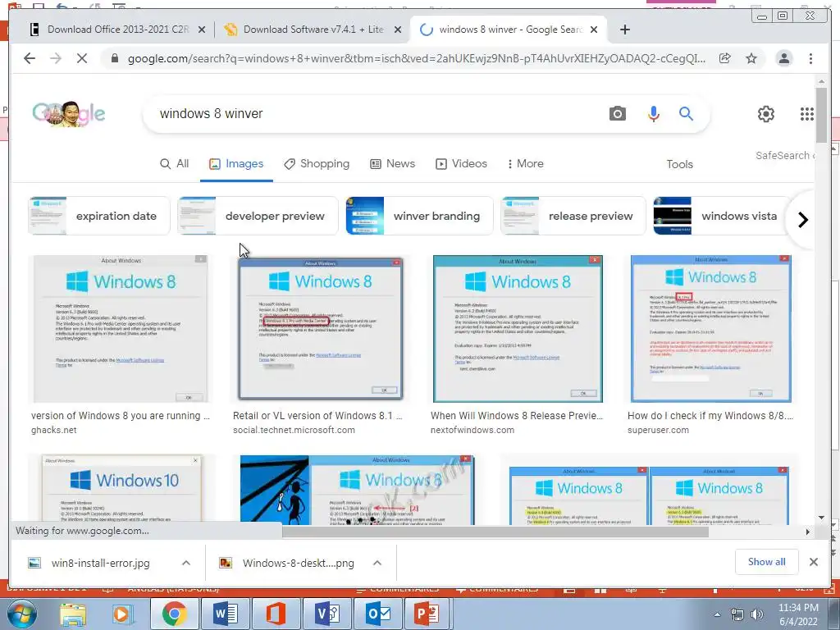
Task: Open the Chrome profile avatar
Action: click(783, 58)
